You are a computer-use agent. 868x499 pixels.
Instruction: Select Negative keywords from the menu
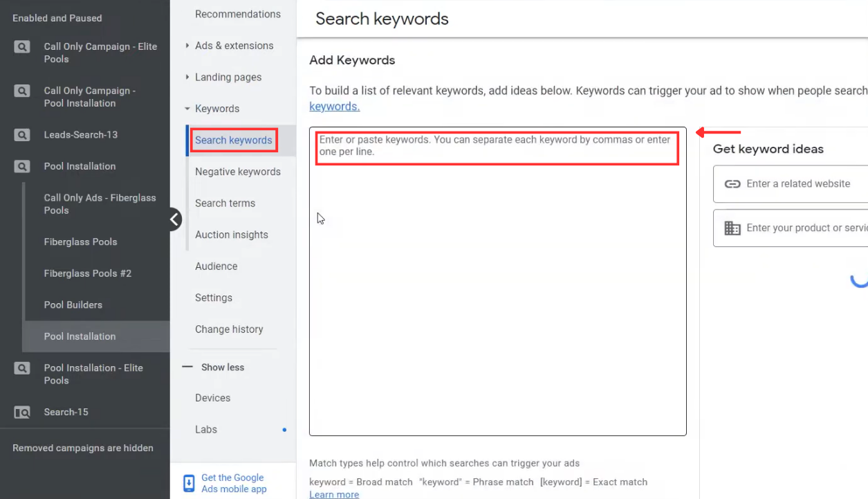(238, 172)
